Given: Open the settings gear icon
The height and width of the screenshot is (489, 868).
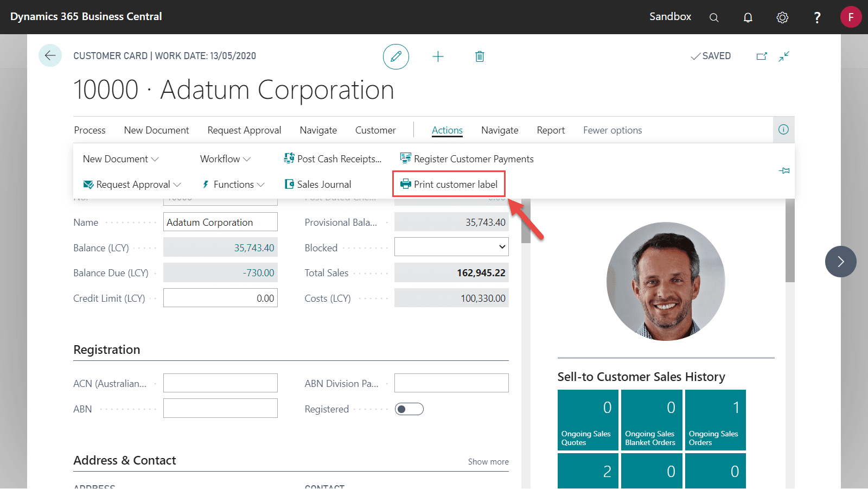Looking at the screenshot, I should pyautogui.click(x=782, y=17).
